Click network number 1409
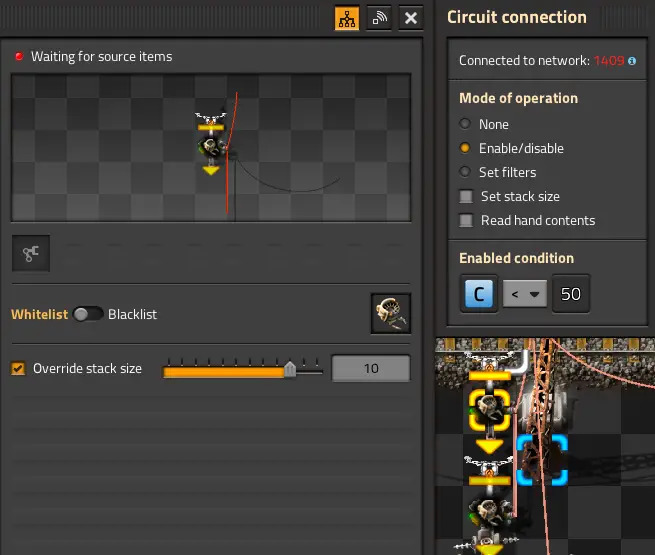The width and height of the screenshot is (655, 555). [x=609, y=61]
